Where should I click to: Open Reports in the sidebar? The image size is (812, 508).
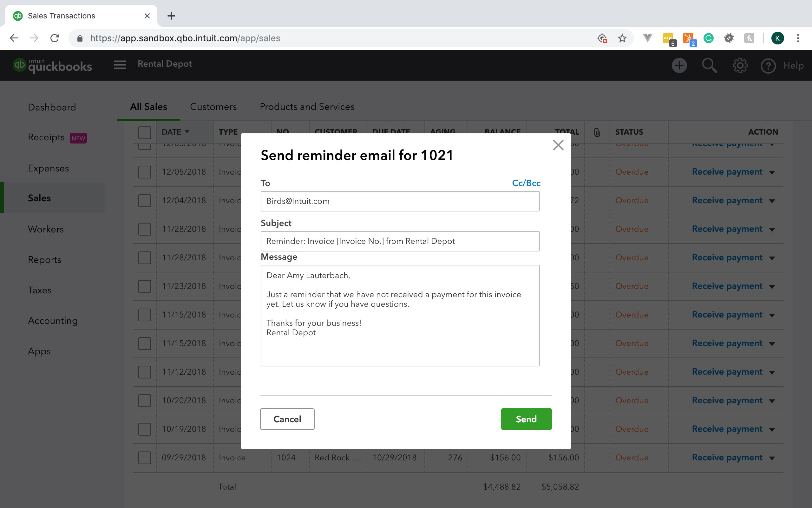click(44, 260)
